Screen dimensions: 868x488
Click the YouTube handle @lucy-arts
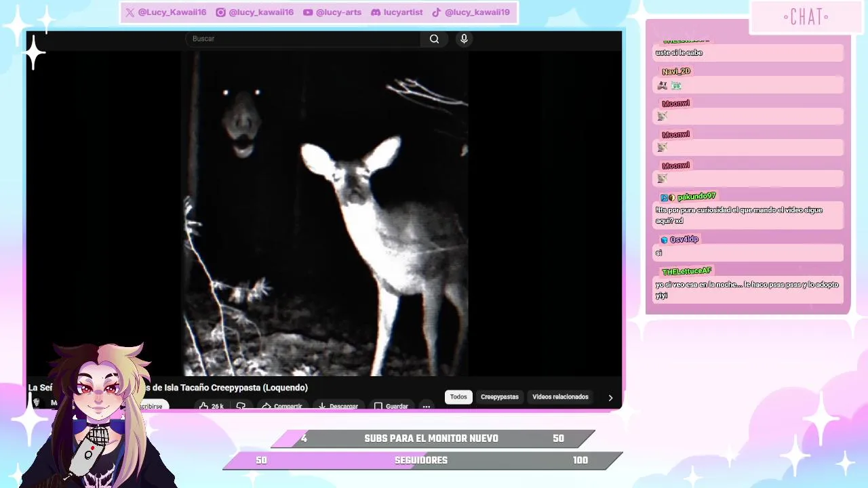(332, 12)
